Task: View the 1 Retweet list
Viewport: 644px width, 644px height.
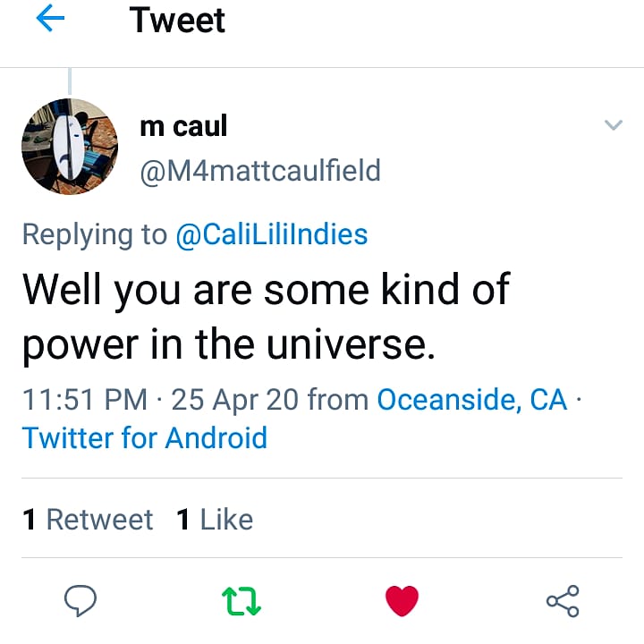Action: [x=88, y=520]
